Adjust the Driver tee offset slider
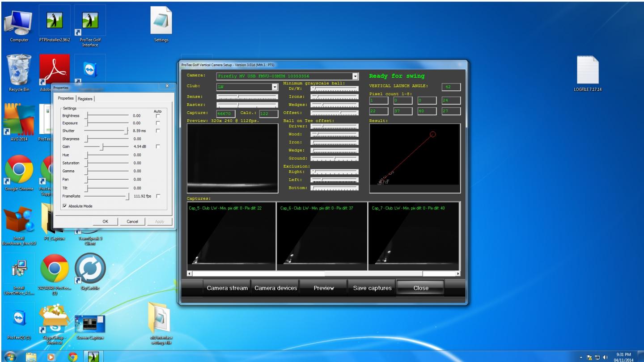Viewport: 644px width, 362px height. (335, 126)
